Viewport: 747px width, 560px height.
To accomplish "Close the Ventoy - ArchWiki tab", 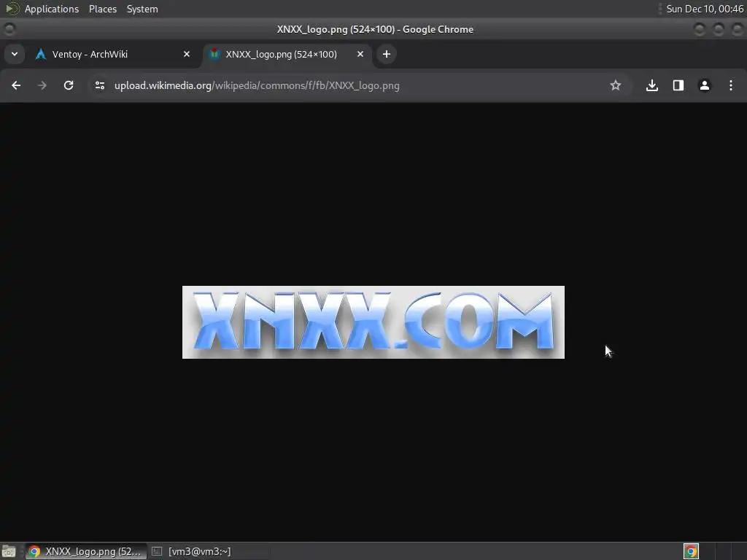I will (x=187, y=54).
